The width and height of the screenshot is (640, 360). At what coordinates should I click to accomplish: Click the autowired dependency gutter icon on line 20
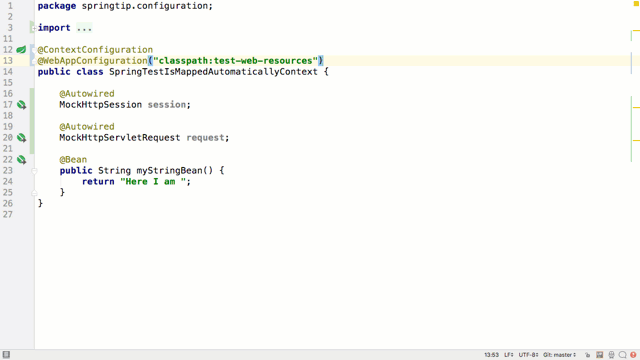coord(22,138)
